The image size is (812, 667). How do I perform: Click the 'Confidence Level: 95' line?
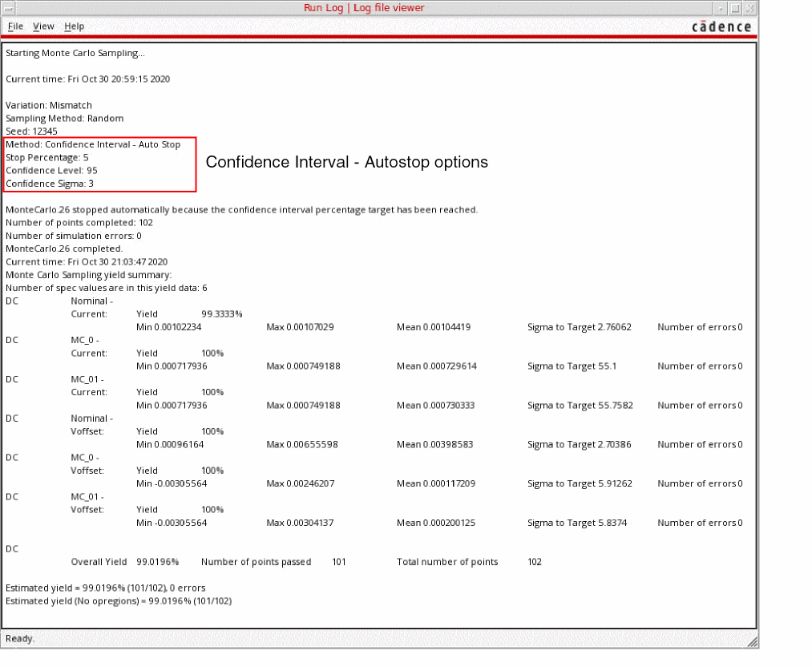coord(51,171)
